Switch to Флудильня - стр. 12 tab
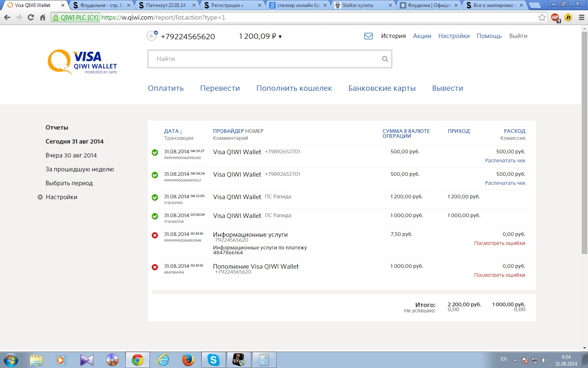Viewport: 588px width, 368px height. click(x=102, y=5)
